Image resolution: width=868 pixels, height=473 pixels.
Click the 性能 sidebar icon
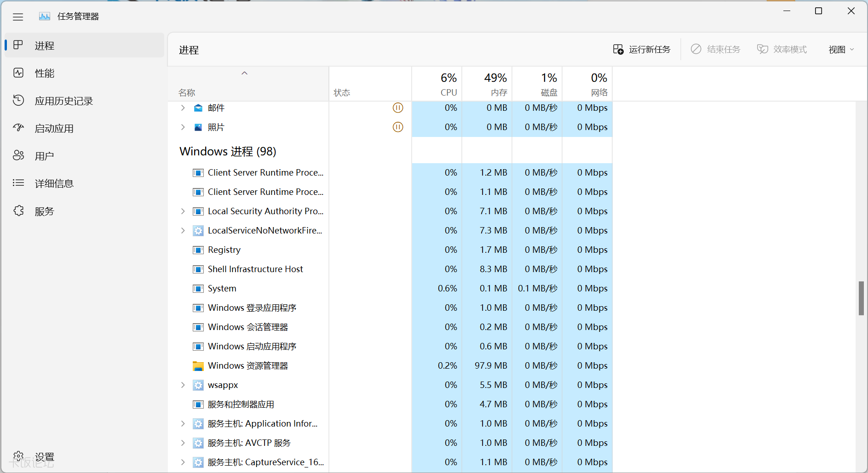pyautogui.click(x=18, y=73)
